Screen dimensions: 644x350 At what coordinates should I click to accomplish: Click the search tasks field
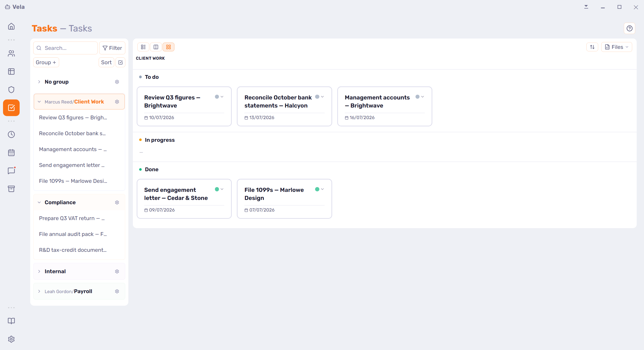coord(65,48)
